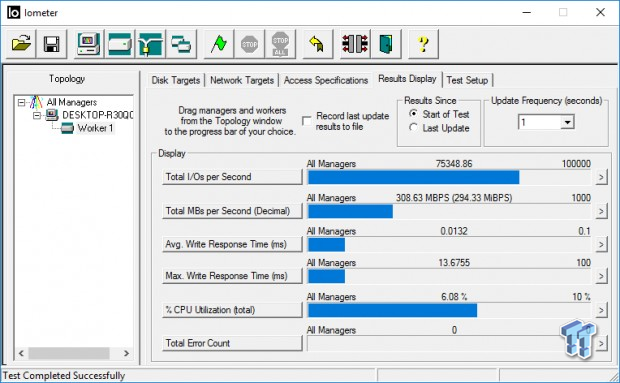Switch to the Disk Targets tab
This screenshot has width=620, height=383.
click(176, 80)
